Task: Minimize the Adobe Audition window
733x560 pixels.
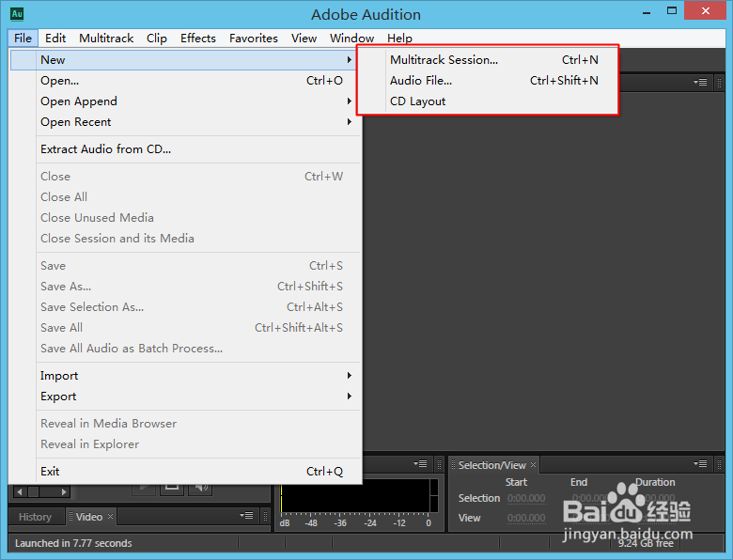Action: coord(647,11)
